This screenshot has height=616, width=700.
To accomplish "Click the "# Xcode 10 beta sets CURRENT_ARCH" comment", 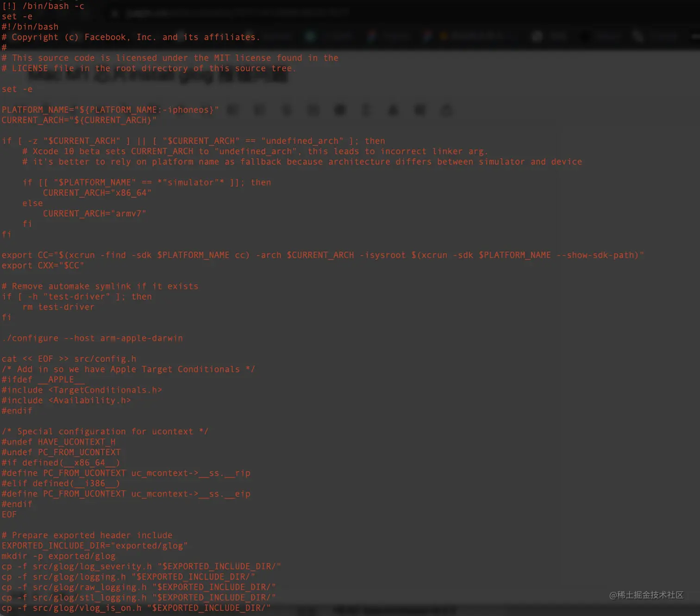I will (255, 151).
